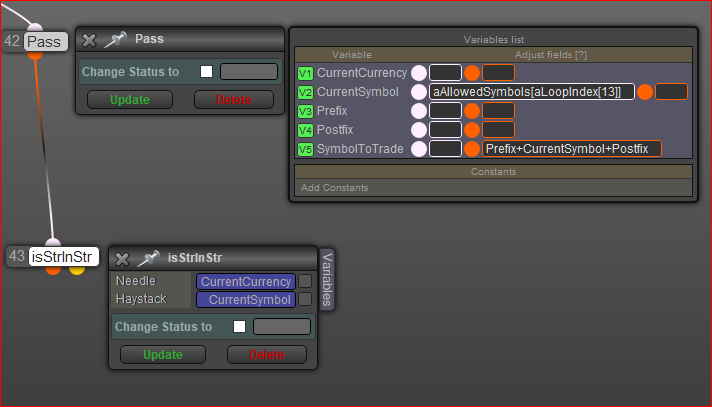
Task: Click Add Constants
Action: (x=334, y=188)
